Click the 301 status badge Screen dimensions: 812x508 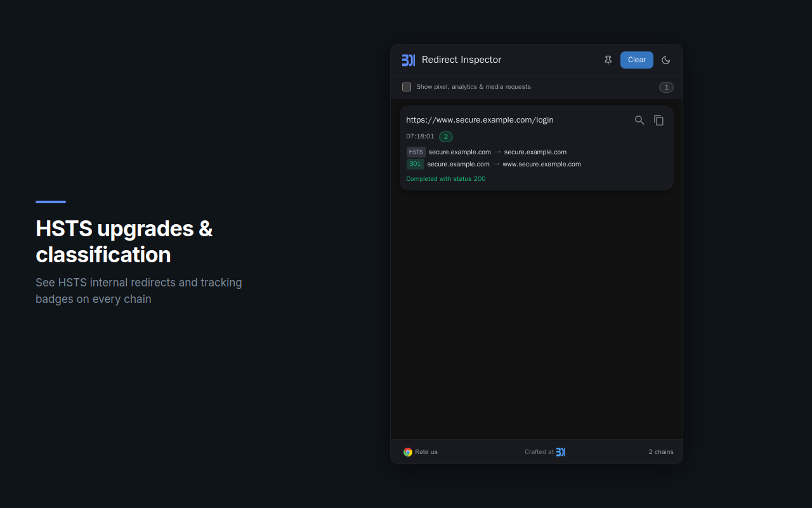(x=415, y=164)
